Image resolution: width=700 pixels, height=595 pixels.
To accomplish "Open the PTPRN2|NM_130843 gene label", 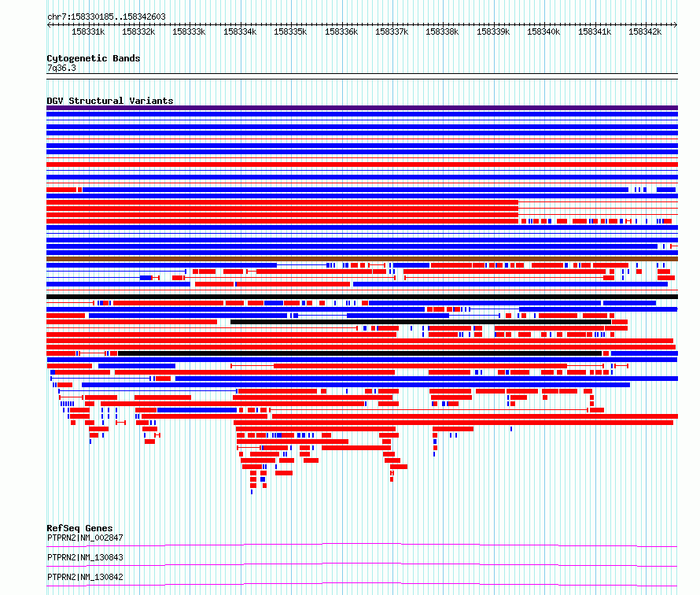I will point(85,557).
